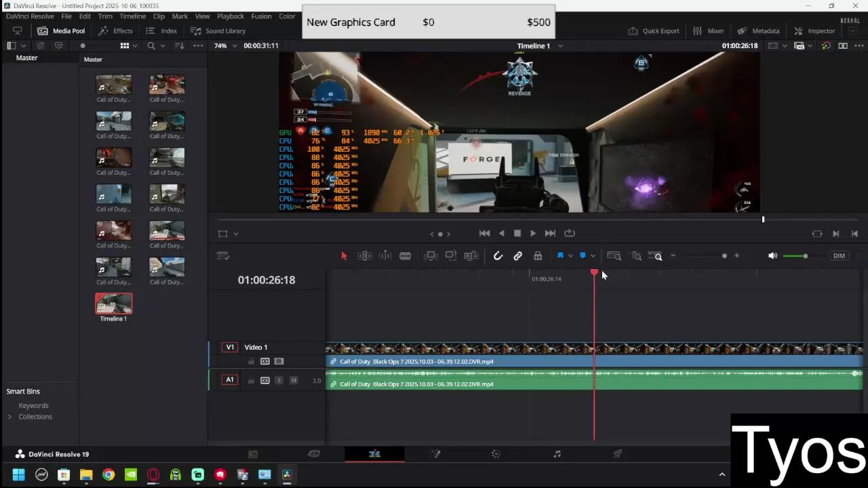The height and width of the screenshot is (488, 868).
Task: Select the Blade Edit Mode tool
Action: [405, 256]
